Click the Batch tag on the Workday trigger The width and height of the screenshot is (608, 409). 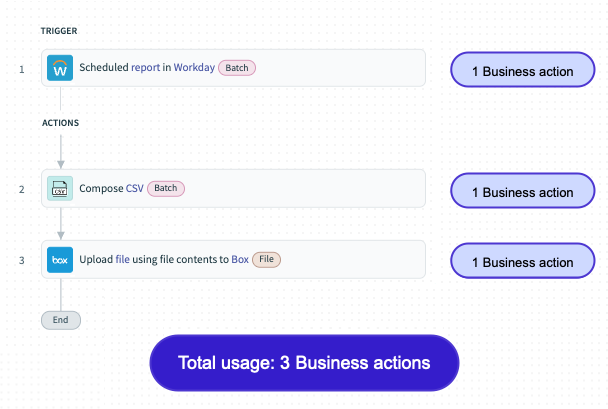[x=237, y=68]
